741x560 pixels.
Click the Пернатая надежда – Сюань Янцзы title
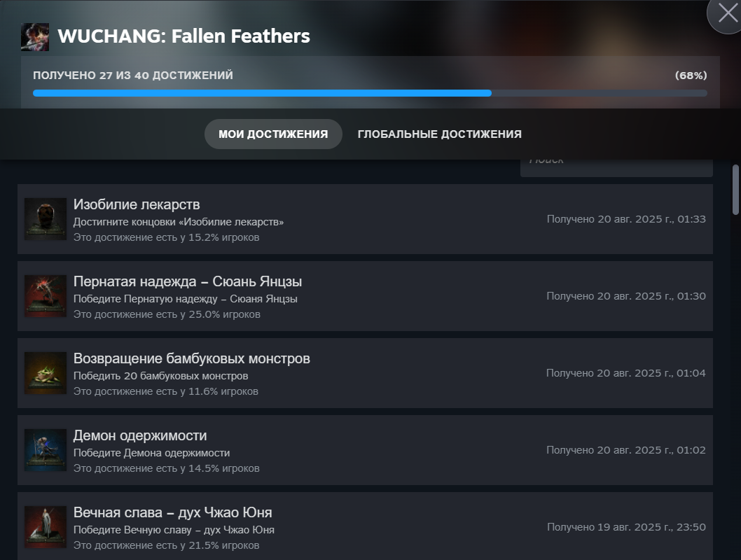pyautogui.click(x=188, y=281)
